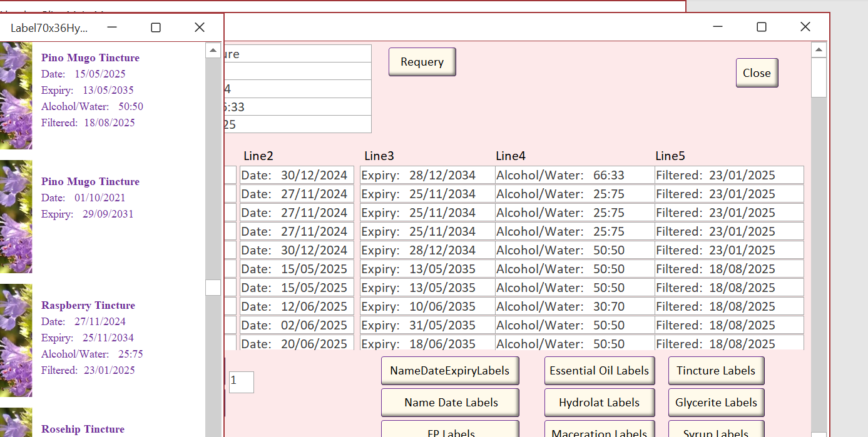Open the Glycerite Labels report

click(716, 403)
